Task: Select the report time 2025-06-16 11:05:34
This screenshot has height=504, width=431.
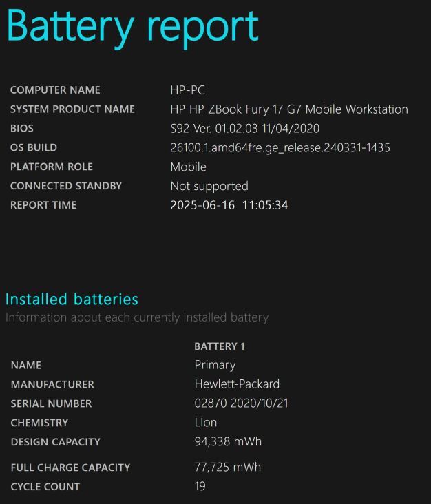Action: pyautogui.click(x=229, y=205)
